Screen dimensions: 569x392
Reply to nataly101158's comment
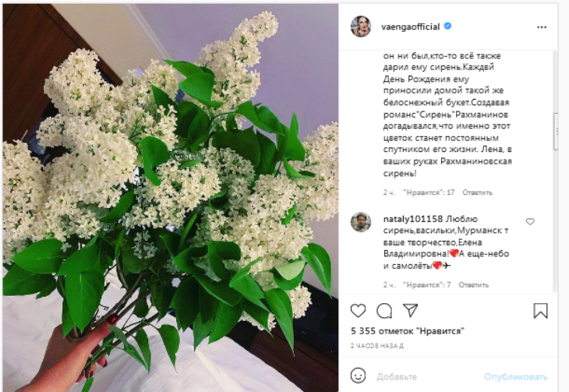point(474,285)
